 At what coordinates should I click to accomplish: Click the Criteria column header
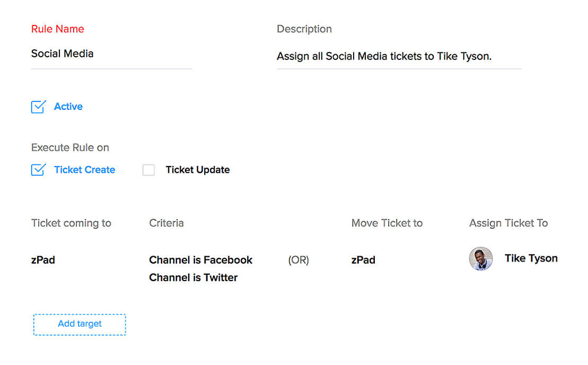click(x=166, y=223)
